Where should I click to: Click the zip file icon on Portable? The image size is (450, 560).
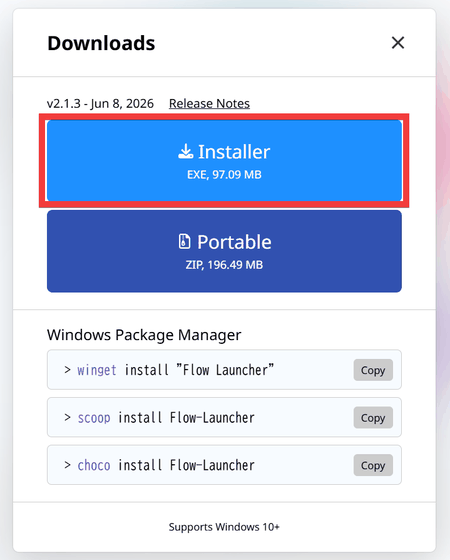click(184, 241)
